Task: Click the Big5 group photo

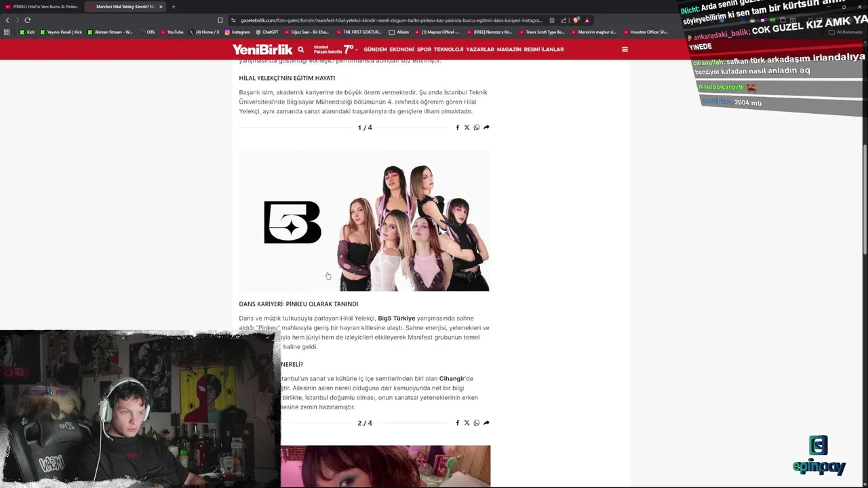Action: pyautogui.click(x=364, y=220)
